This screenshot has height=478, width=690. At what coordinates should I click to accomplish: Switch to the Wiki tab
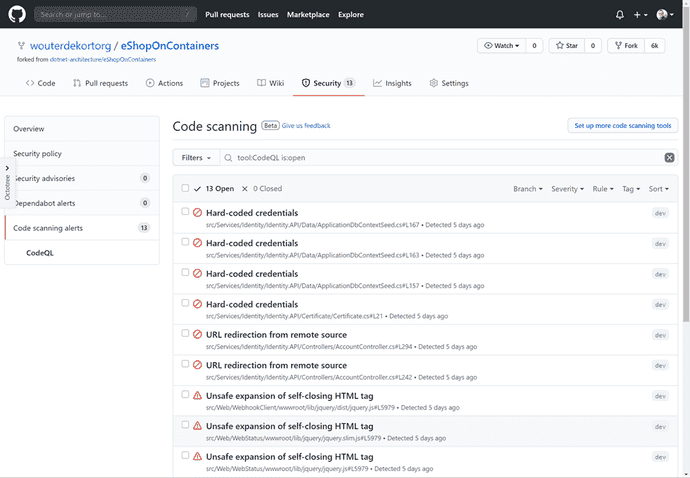point(271,83)
